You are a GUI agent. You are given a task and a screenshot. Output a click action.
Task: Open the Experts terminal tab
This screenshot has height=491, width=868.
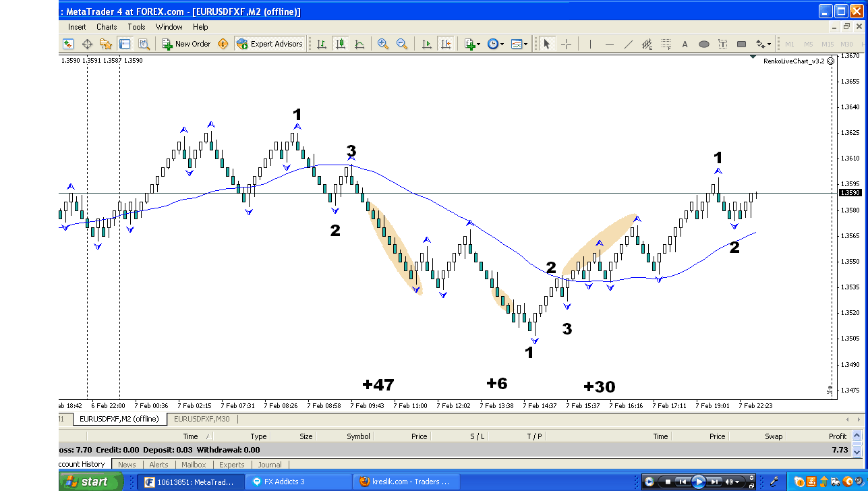(x=232, y=465)
